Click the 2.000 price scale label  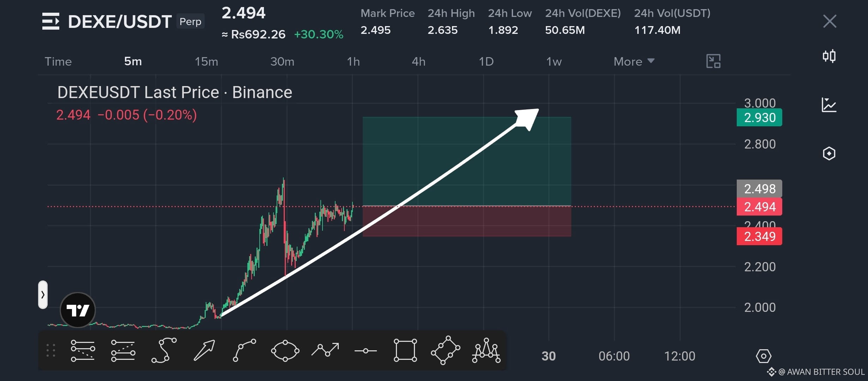click(760, 307)
